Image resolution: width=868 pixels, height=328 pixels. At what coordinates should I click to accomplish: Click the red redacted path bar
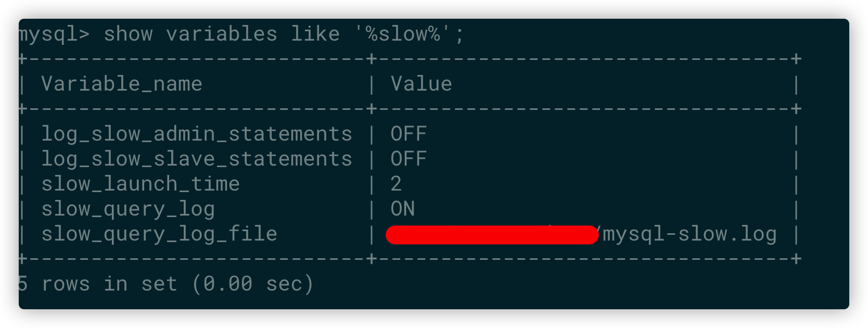(x=492, y=235)
